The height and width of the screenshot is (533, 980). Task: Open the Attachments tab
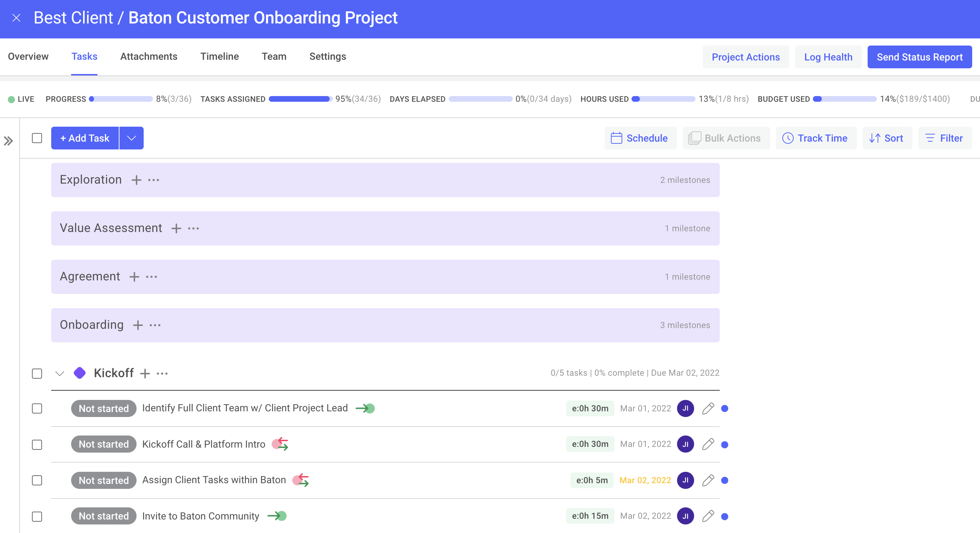(x=149, y=56)
